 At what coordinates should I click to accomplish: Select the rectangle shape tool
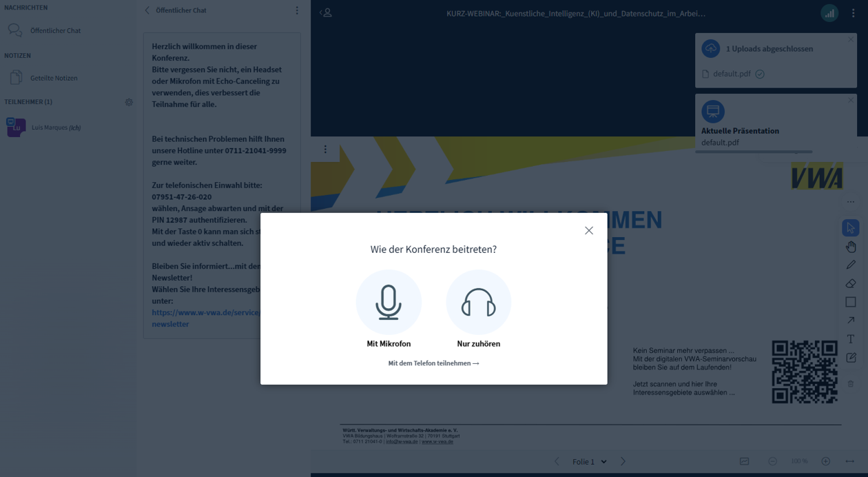[851, 302]
